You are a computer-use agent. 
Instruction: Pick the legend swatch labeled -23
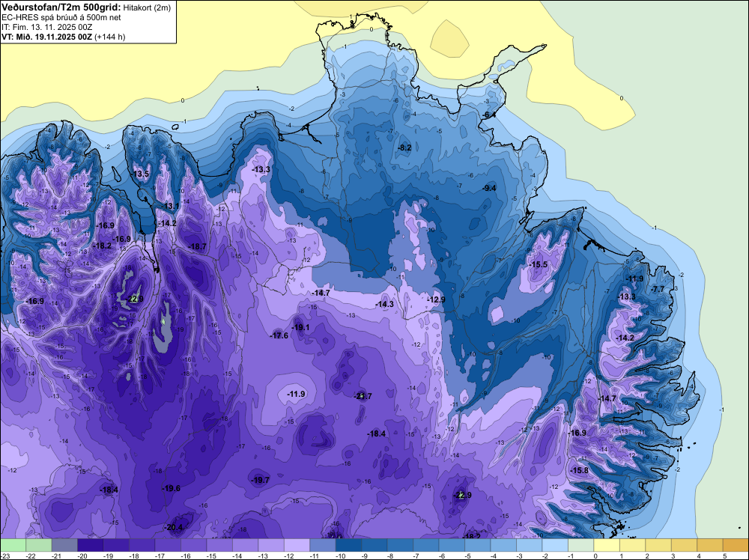click(x=13, y=545)
